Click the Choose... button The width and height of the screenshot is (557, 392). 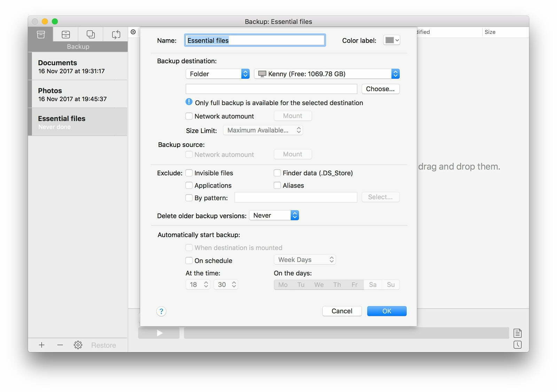(x=380, y=89)
